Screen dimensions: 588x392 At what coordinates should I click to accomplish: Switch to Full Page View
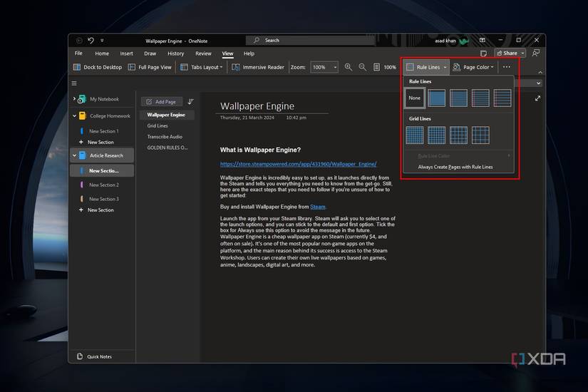[x=150, y=67]
